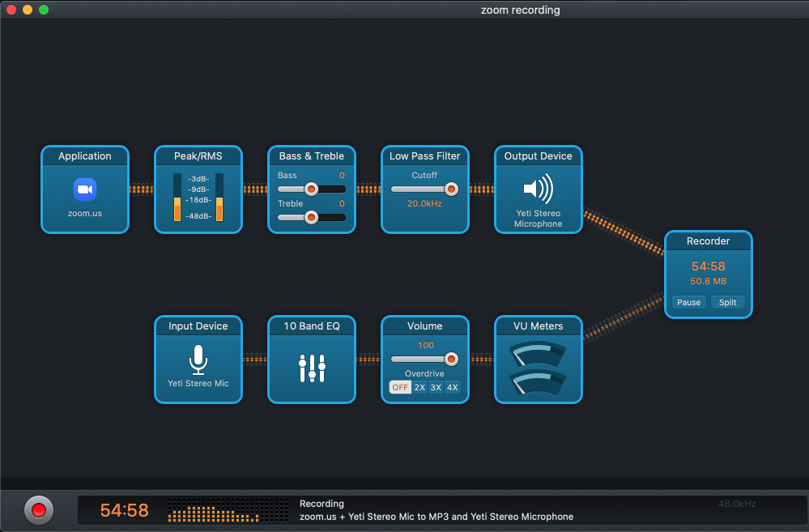Select the Bass & Treble block title

tap(312, 155)
